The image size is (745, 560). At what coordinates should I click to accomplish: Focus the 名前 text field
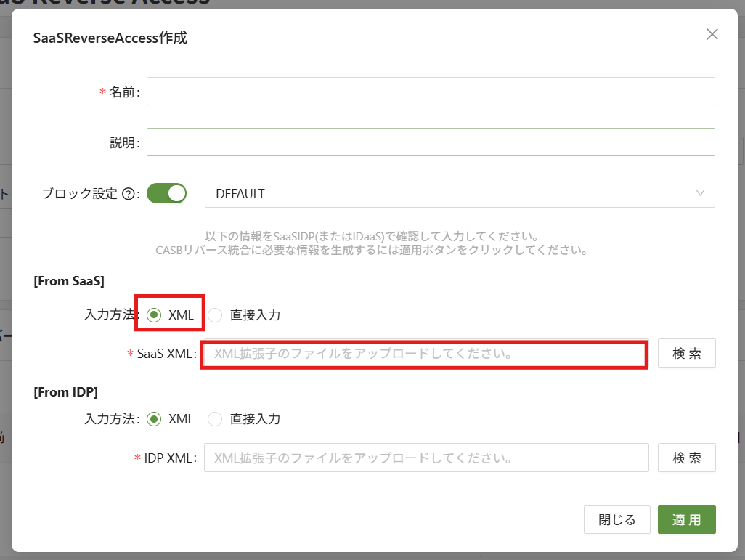click(430, 92)
